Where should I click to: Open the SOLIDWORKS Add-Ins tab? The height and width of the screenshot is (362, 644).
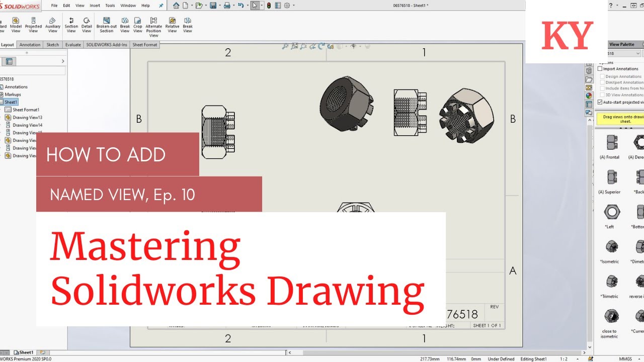click(107, 45)
